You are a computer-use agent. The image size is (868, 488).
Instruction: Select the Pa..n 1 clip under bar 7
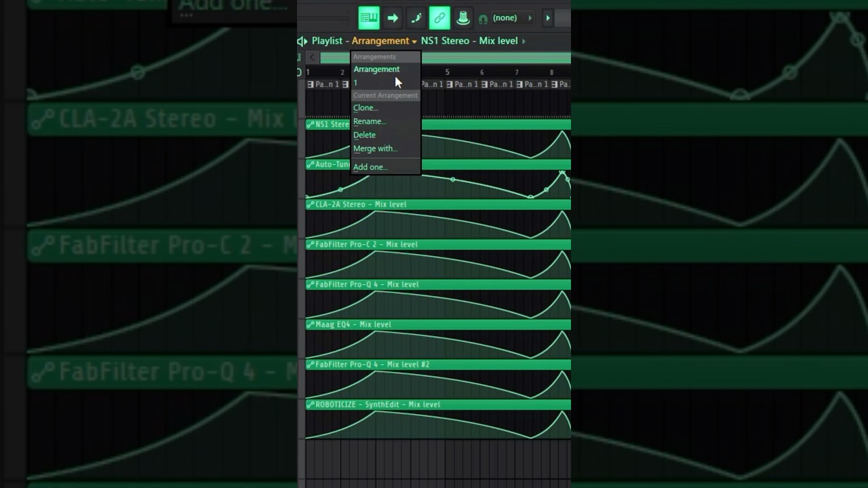532,85
